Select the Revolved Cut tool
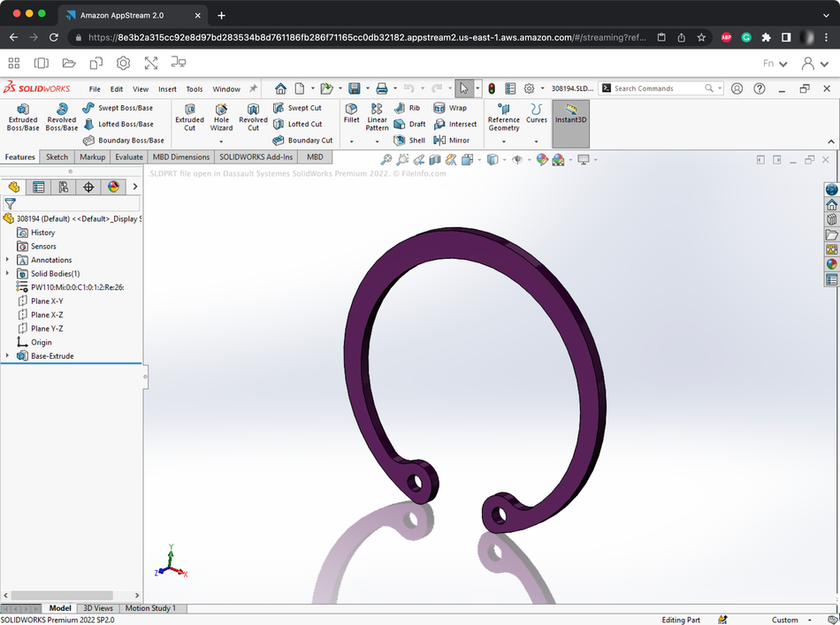The height and width of the screenshot is (625, 840). point(253,119)
